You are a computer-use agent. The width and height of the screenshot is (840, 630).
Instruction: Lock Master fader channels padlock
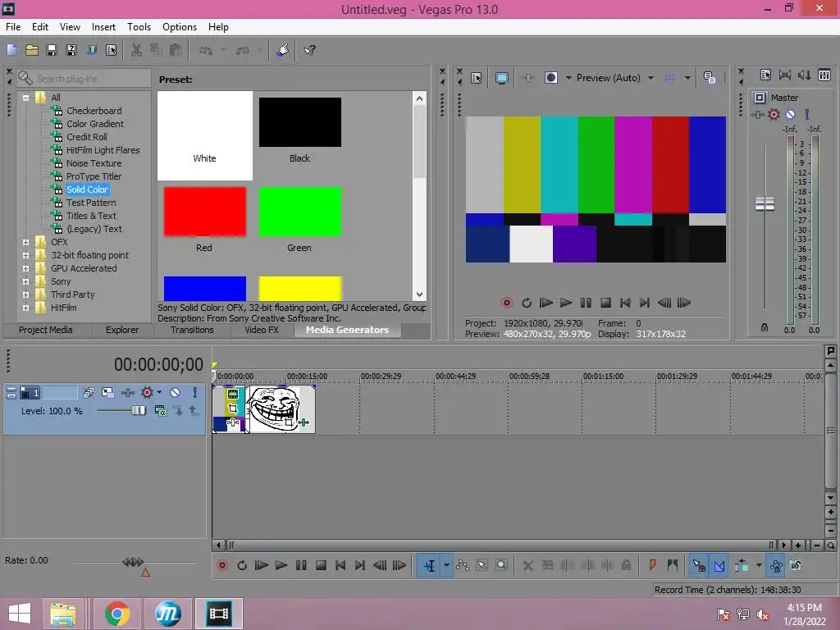tap(765, 327)
